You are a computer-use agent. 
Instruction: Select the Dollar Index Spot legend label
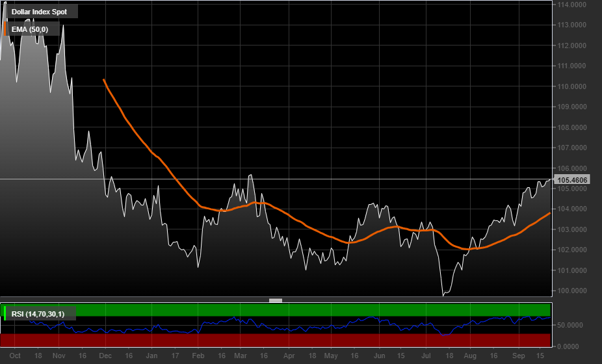pyautogui.click(x=39, y=12)
